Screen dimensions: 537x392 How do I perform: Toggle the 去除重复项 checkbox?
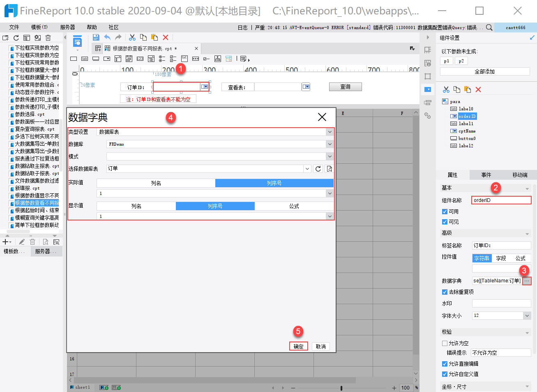(445, 292)
